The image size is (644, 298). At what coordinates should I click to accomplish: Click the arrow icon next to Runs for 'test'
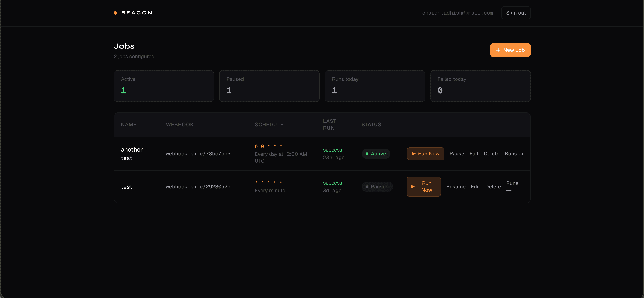509,190
